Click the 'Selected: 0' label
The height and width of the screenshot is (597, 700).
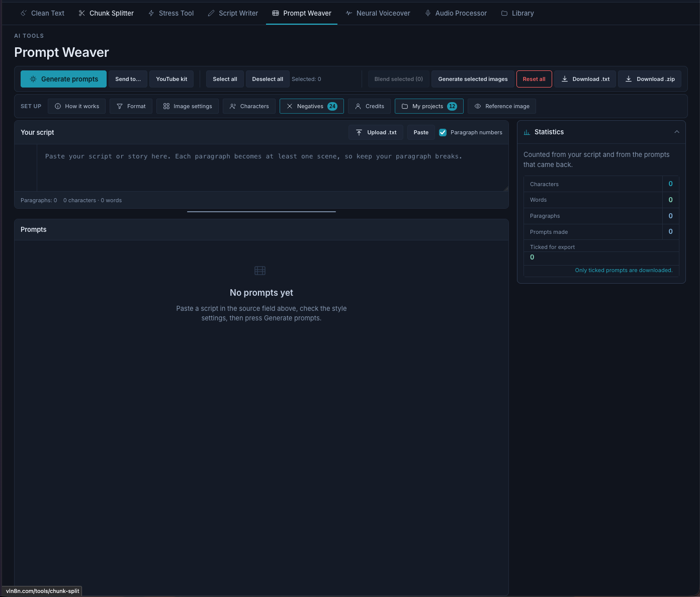click(306, 79)
